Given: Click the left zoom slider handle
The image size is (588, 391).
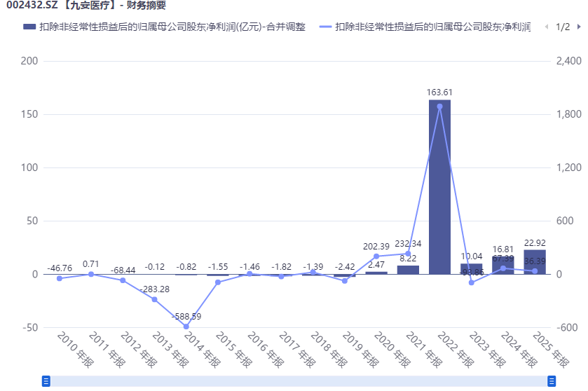Looking at the screenshot, I should tap(46, 381).
